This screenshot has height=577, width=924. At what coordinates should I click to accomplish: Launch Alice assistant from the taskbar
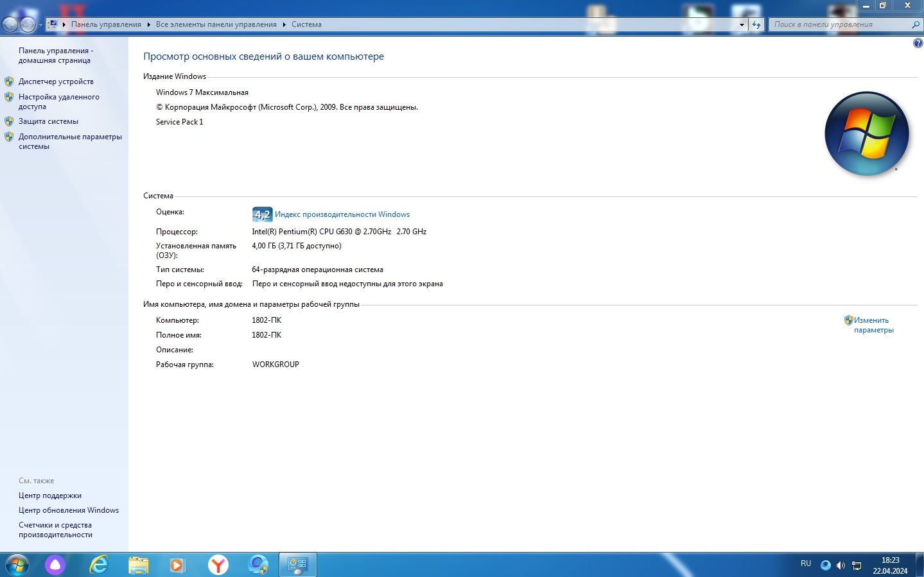55,565
